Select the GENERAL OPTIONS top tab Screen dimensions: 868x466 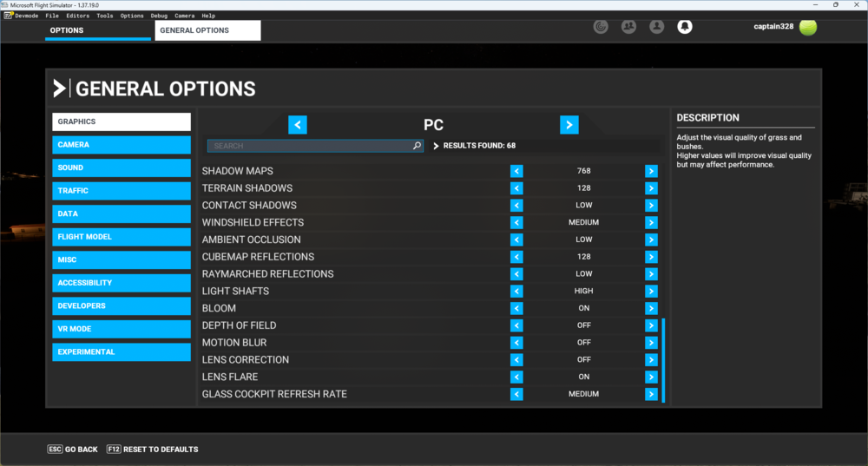click(207, 30)
